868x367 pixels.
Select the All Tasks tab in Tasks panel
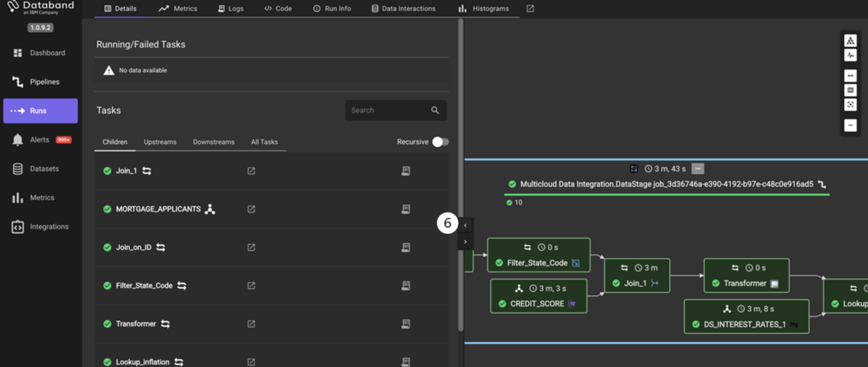(x=264, y=142)
